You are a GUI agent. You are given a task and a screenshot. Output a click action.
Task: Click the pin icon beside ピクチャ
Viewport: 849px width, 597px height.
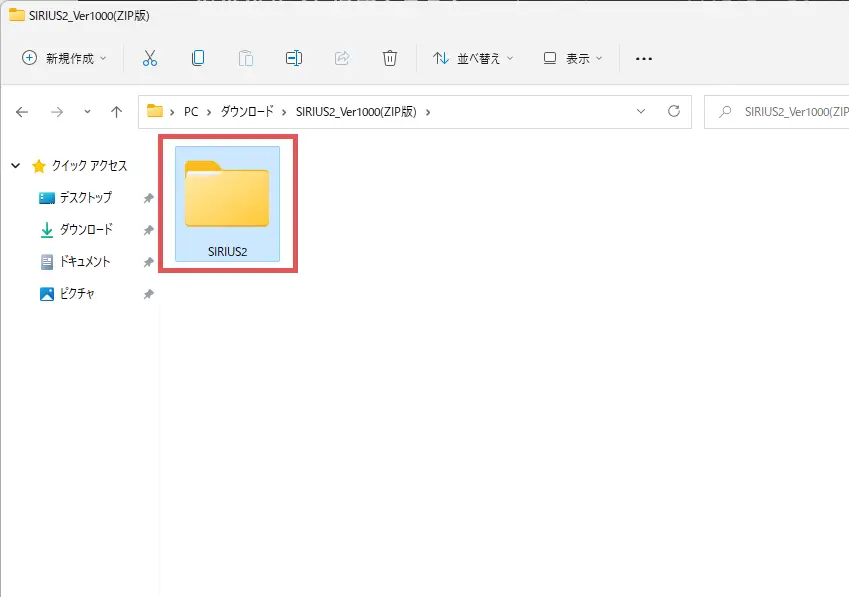pyautogui.click(x=148, y=294)
